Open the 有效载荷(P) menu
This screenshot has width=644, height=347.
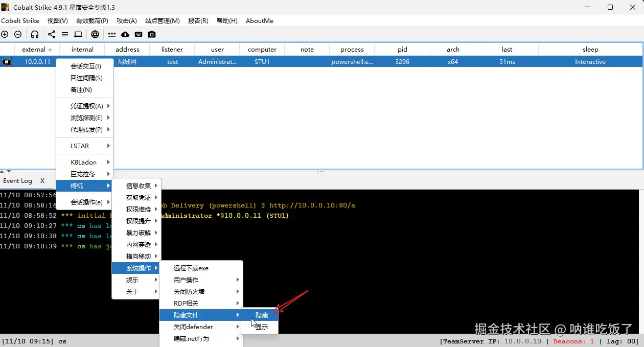pos(92,21)
